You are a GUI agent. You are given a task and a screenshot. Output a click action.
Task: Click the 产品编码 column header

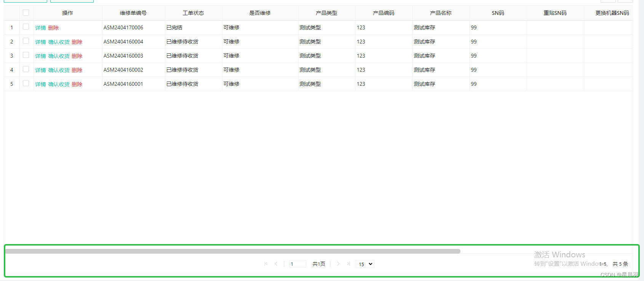tap(384, 13)
